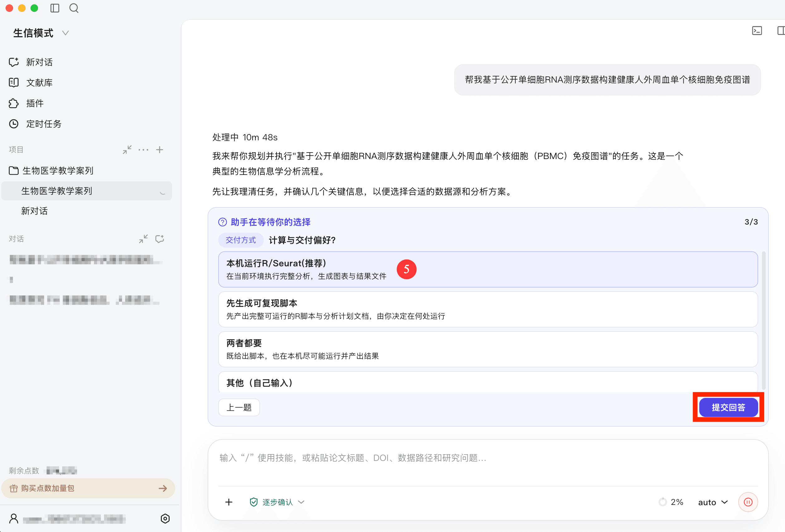Open the terminal panel icon
The height and width of the screenshot is (532, 785).
(x=757, y=31)
